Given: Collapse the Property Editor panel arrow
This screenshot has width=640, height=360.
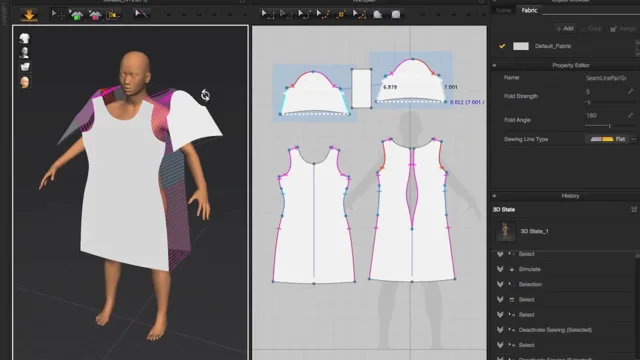Looking at the screenshot, I should tap(494, 65).
